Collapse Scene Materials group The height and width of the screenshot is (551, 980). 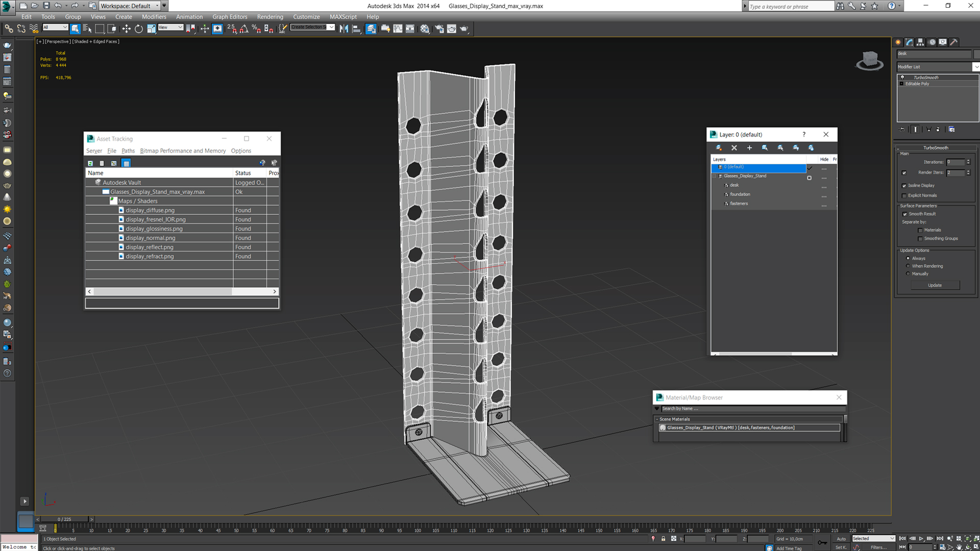point(657,419)
